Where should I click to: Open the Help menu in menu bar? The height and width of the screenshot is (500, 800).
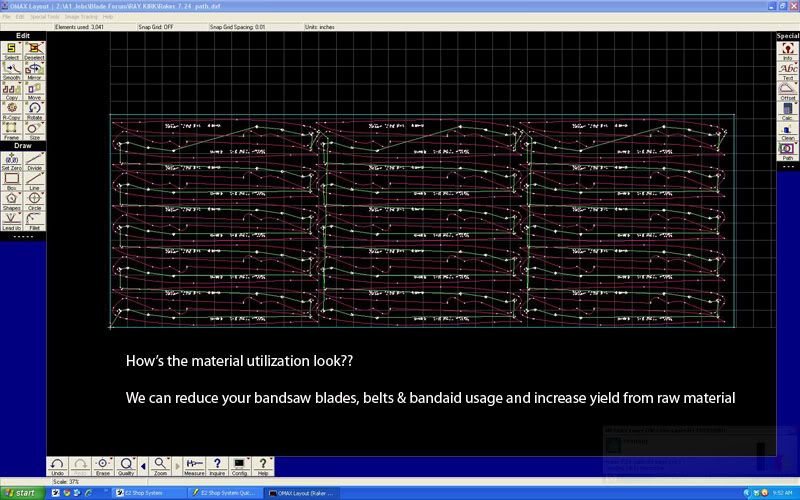[108, 17]
